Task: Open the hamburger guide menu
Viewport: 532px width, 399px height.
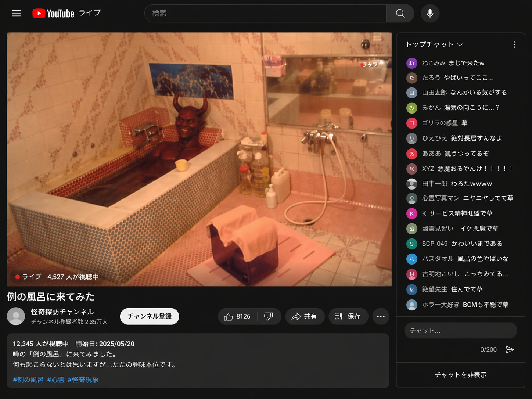Action: (x=17, y=14)
